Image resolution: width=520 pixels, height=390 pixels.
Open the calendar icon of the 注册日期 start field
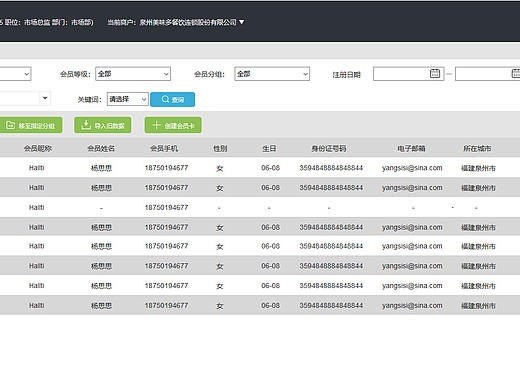(x=435, y=73)
